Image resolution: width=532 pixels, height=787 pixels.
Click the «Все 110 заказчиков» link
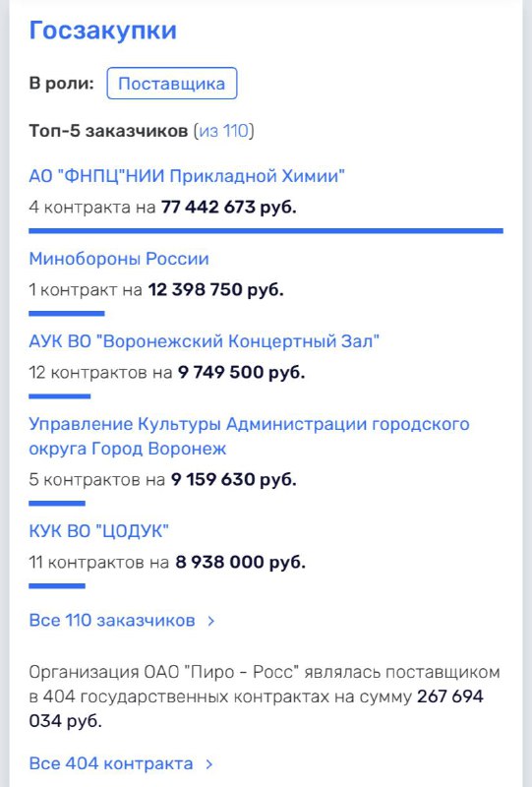tap(112, 621)
